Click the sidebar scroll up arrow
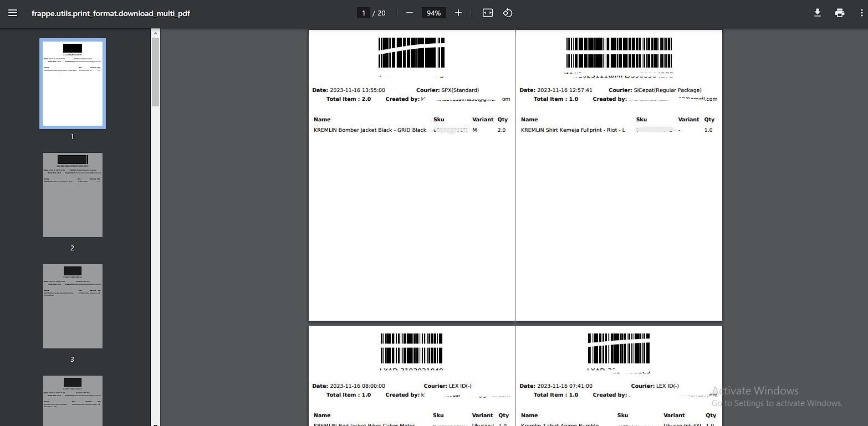This screenshot has width=868, height=426. click(x=155, y=33)
